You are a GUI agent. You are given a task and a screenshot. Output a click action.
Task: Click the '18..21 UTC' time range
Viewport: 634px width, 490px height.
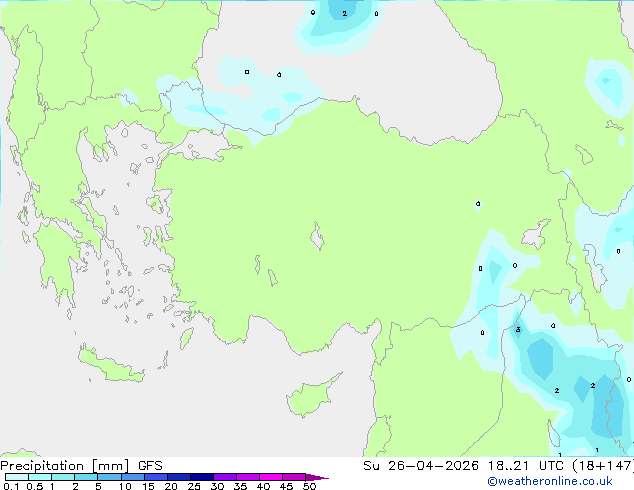click(526, 466)
